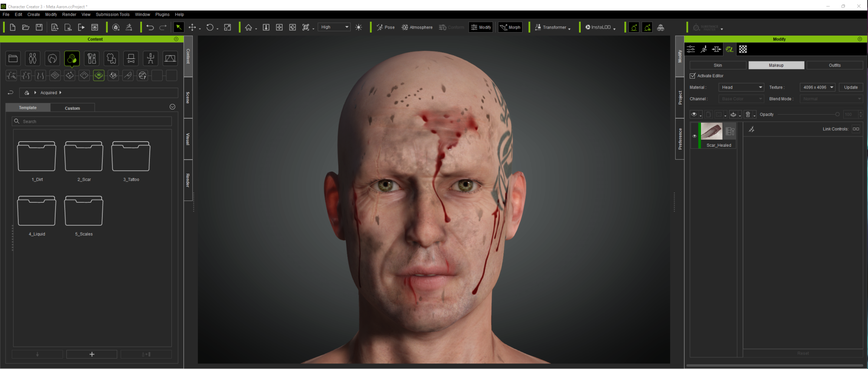Activate the Select arrow tool
The image size is (868, 369).
click(x=178, y=27)
